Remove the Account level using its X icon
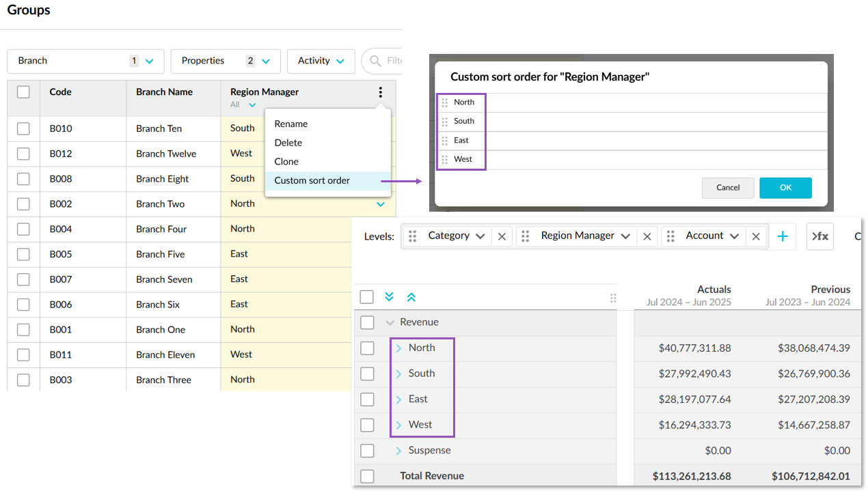868x491 pixels. tap(755, 235)
